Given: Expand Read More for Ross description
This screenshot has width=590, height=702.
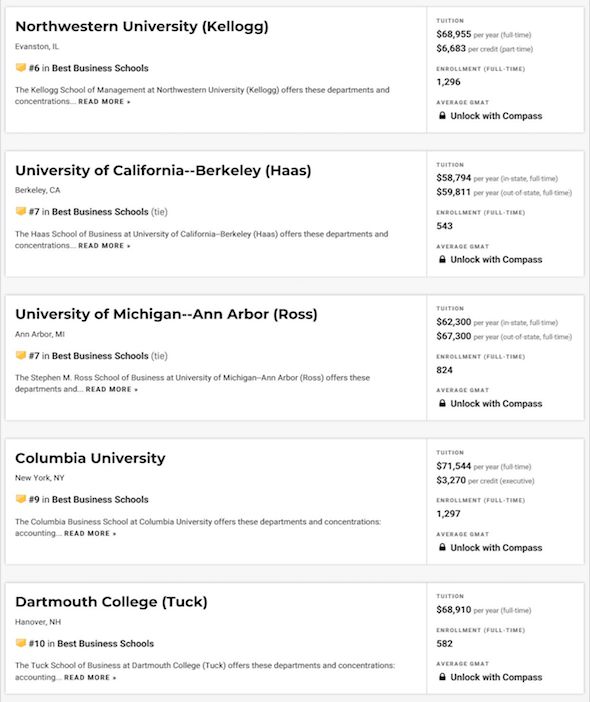Looking at the screenshot, I should pos(111,390).
